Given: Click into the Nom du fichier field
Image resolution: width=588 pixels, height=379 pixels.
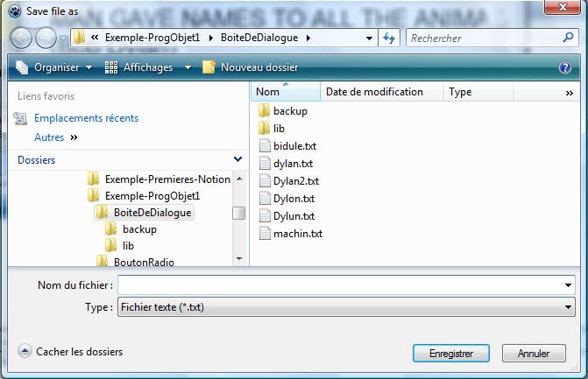Looking at the screenshot, I should pyautogui.click(x=339, y=285).
